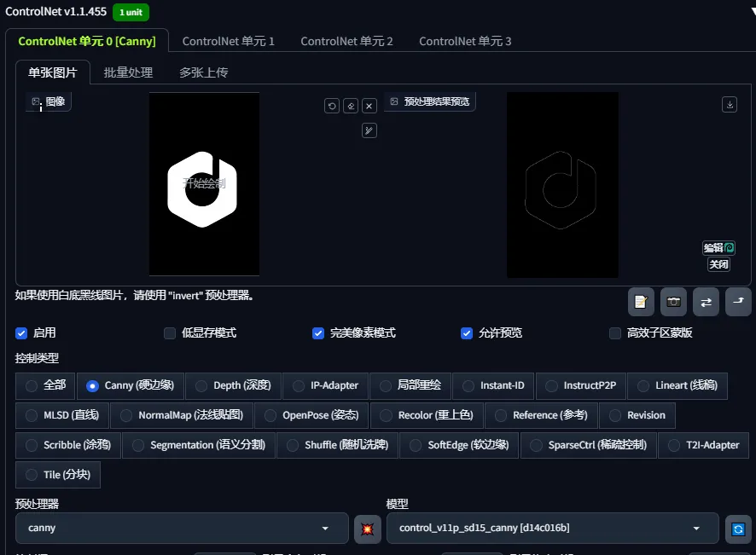Click the input hexagon logo image
The height and width of the screenshot is (555, 756).
click(204, 184)
